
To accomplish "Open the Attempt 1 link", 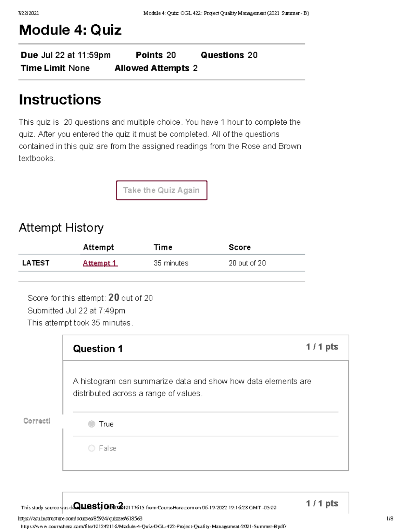I will (100, 263).
